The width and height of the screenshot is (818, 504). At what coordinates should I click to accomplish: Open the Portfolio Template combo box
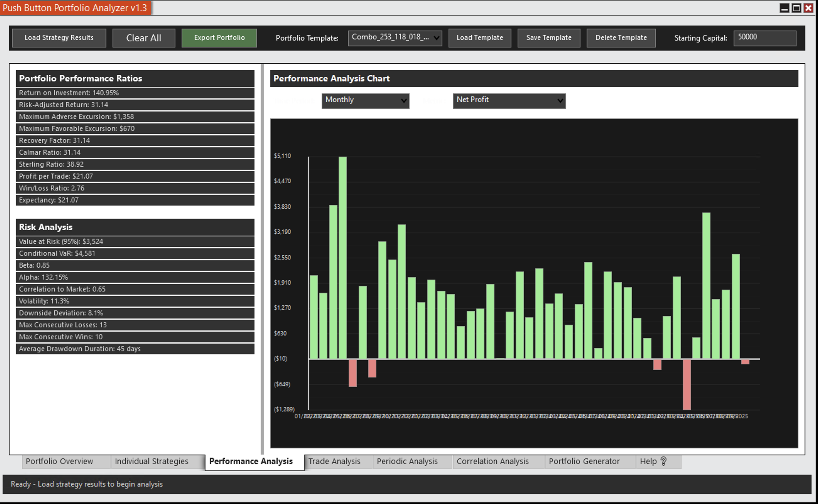pos(395,38)
